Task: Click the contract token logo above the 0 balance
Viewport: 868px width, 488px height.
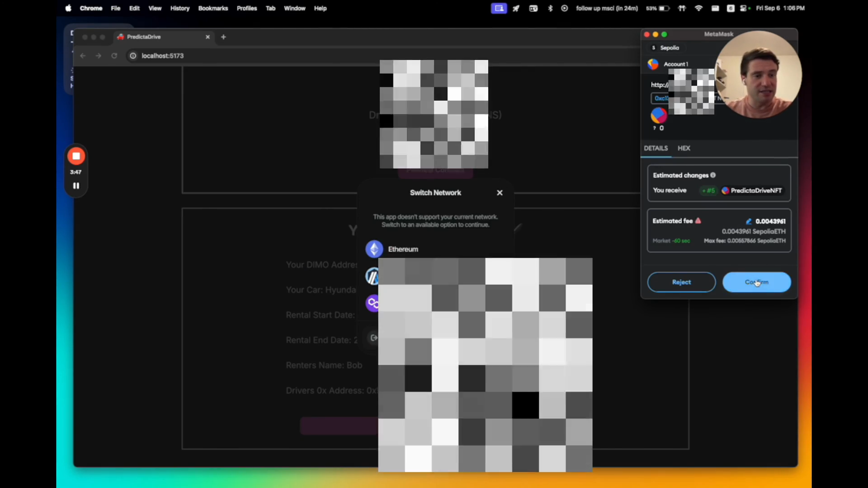Action: [x=659, y=115]
